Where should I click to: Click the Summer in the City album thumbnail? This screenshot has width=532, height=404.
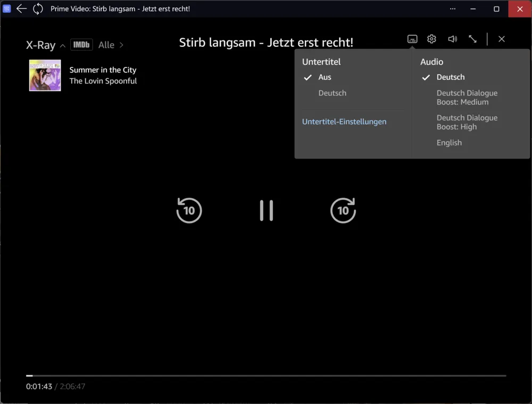[x=45, y=76]
